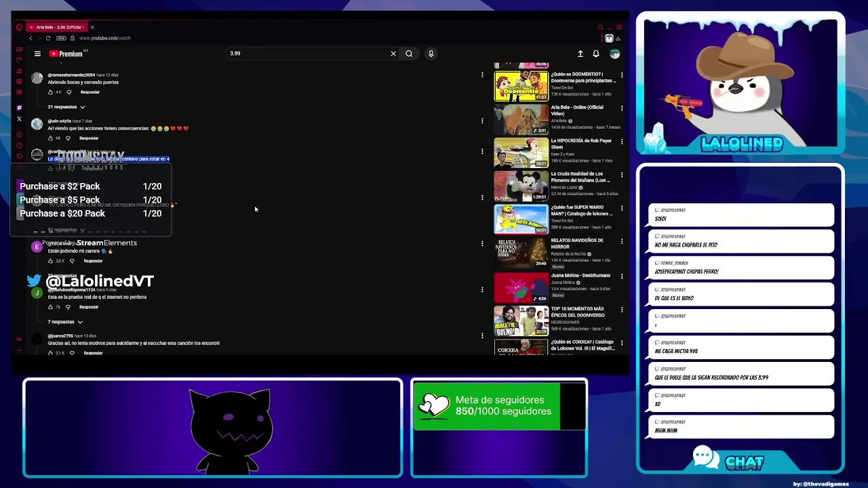Image resolution: width=868 pixels, height=488 pixels.
Task: Click the 'La HIPOCRESÍA de Rob Paper Sheet' title
Action: [581, 144]
